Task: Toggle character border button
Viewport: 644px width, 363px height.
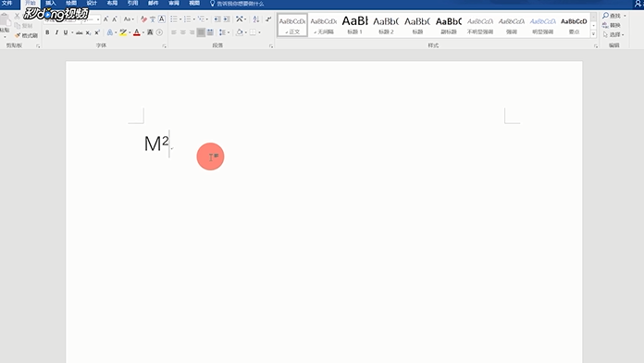Action: (x=162, y=19)
